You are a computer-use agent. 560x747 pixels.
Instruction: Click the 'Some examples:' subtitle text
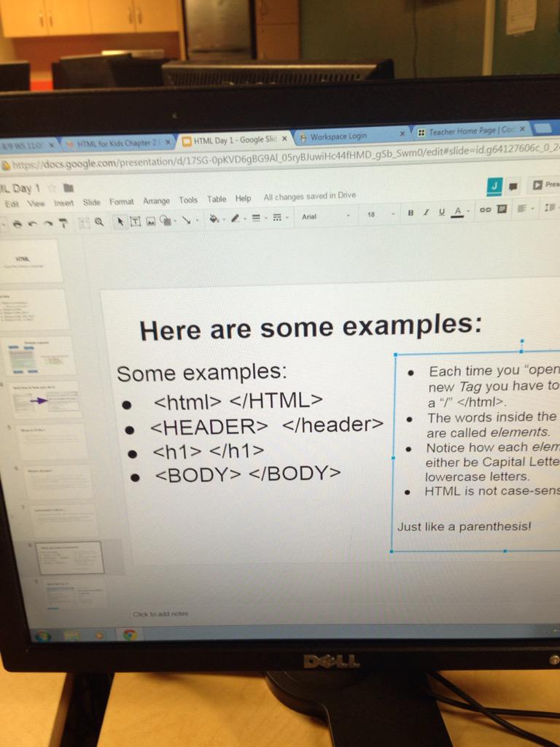click(201, 372)
